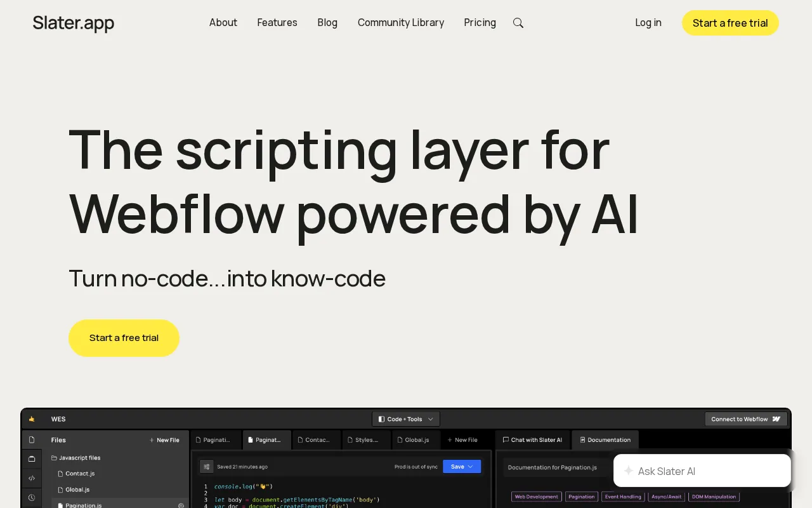Image resolution: width=812 pixels, height=508 pixels.
Task: Select the code brackets icon in left sidebar
Action: [x=32, y=478]
